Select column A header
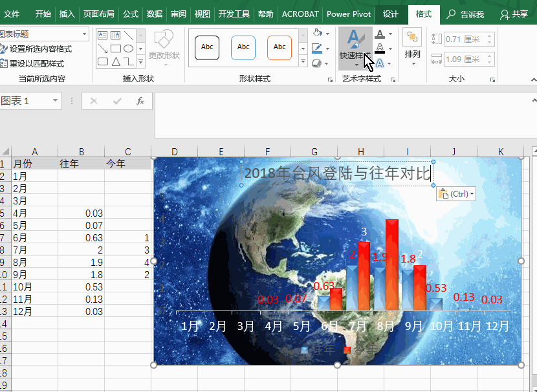This screenshot has height=392, width=537. (x=34, y=151)
